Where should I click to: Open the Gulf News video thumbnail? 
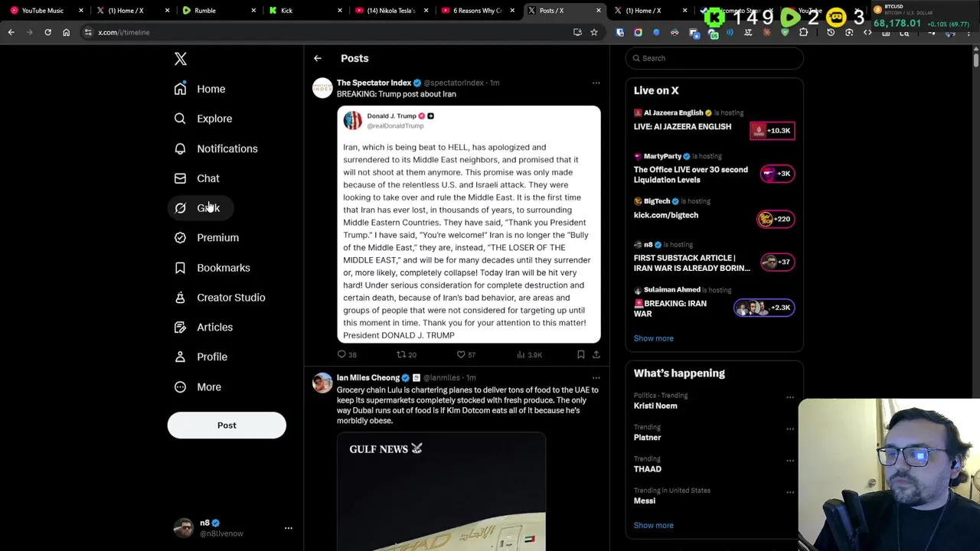441,491
